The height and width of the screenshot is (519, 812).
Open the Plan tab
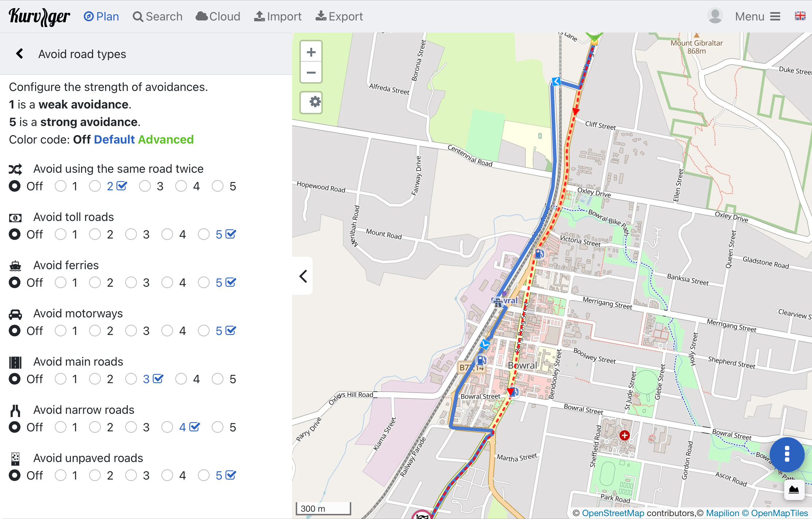pyautogui.click(x=101, y=16)
